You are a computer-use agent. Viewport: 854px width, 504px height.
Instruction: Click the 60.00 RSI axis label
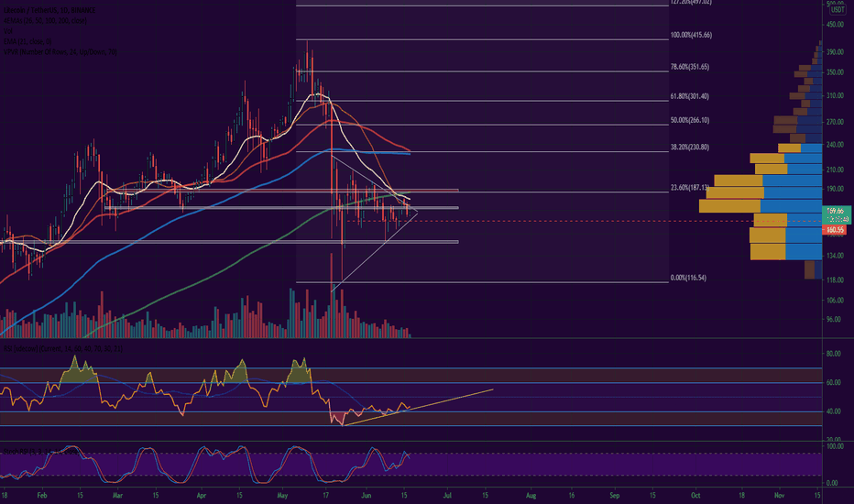pos(833,382)
